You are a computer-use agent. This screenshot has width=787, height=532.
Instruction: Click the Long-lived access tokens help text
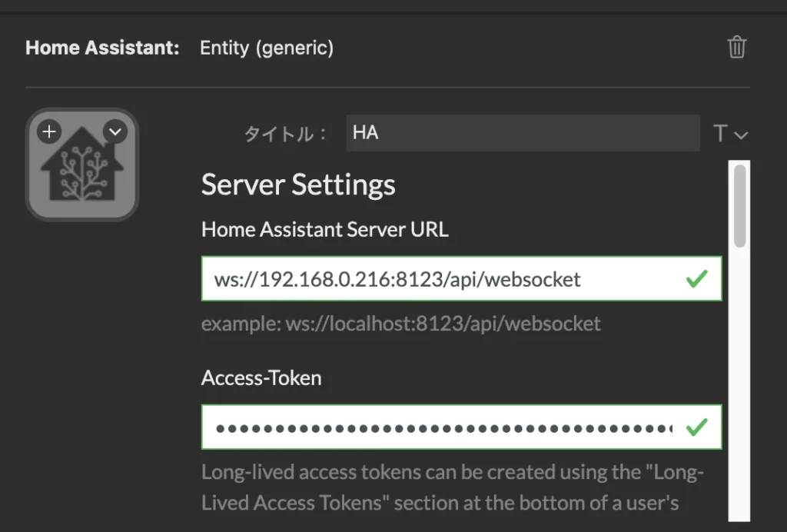click(x=452, y=487)
